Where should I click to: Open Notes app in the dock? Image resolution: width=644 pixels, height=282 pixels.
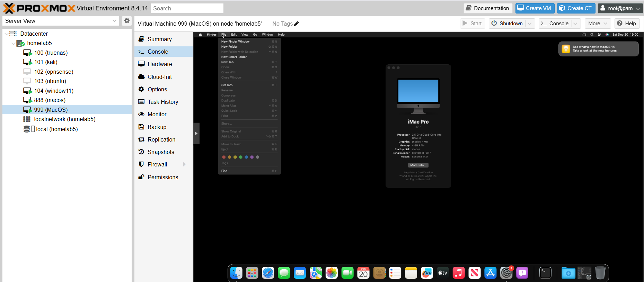(411, 273)
